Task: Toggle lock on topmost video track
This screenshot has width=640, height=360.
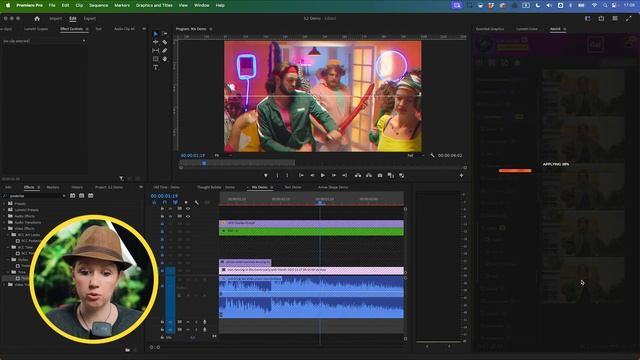Action: coord(162,209)
